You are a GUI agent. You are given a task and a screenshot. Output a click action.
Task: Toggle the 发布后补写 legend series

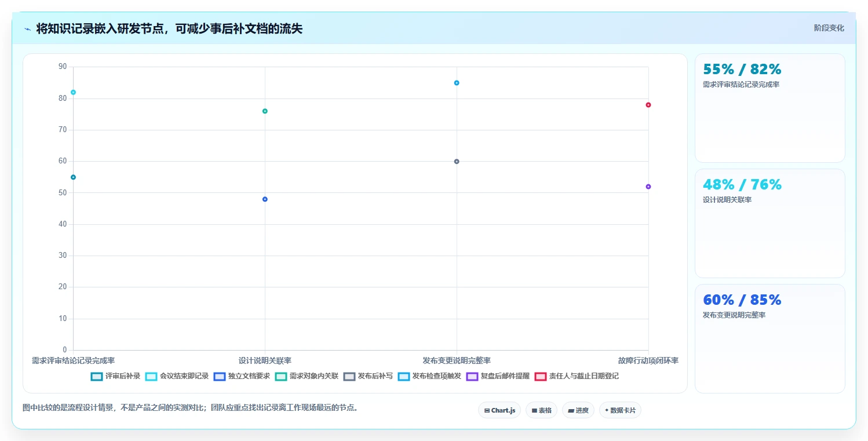click(368, 376)
